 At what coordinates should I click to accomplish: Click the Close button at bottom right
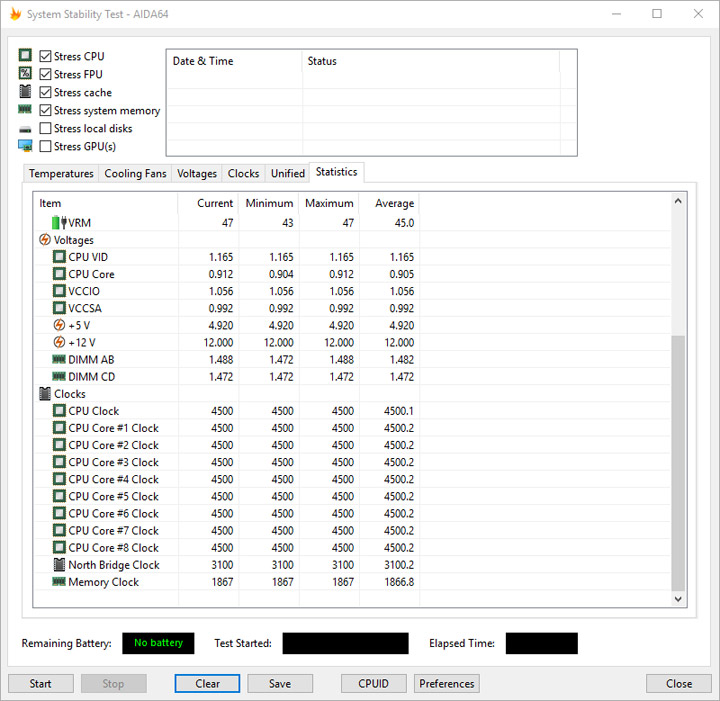click(679, 684)
